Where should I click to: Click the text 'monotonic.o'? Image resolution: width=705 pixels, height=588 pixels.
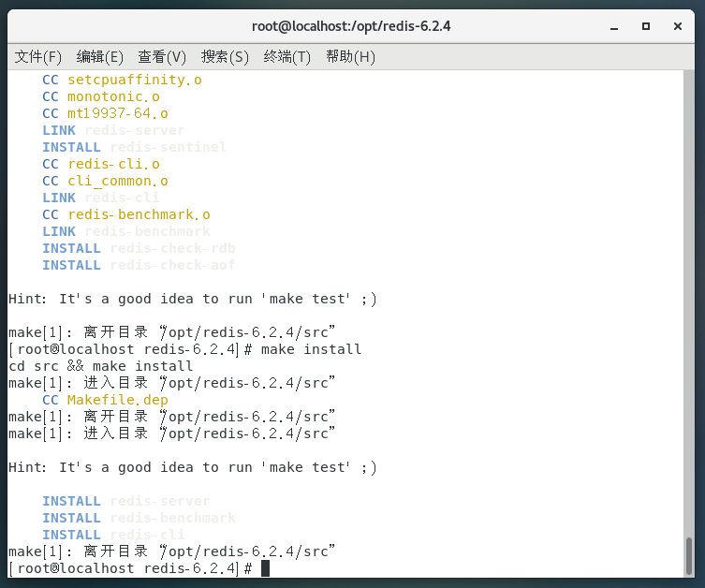[x=113, y=96]
